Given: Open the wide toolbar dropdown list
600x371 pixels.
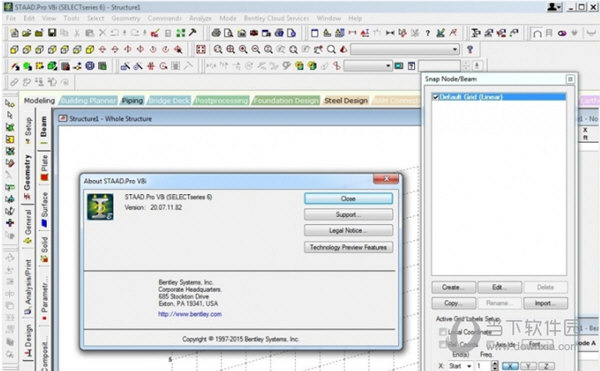Looking at the screenshot, I should pyautogui.click(x=404, y=49).
